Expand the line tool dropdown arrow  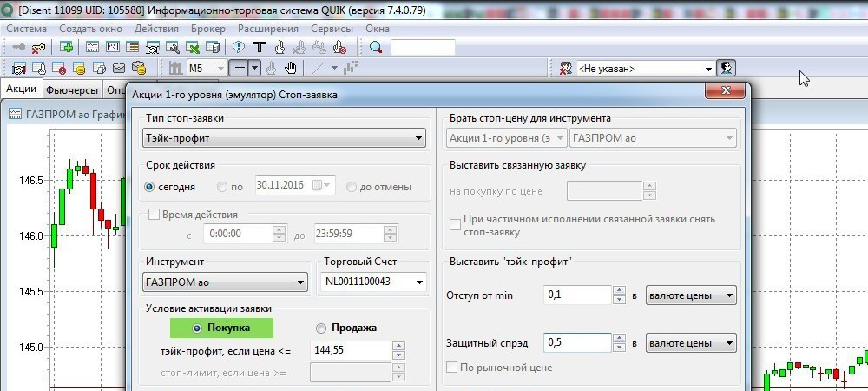pos(334,68)
